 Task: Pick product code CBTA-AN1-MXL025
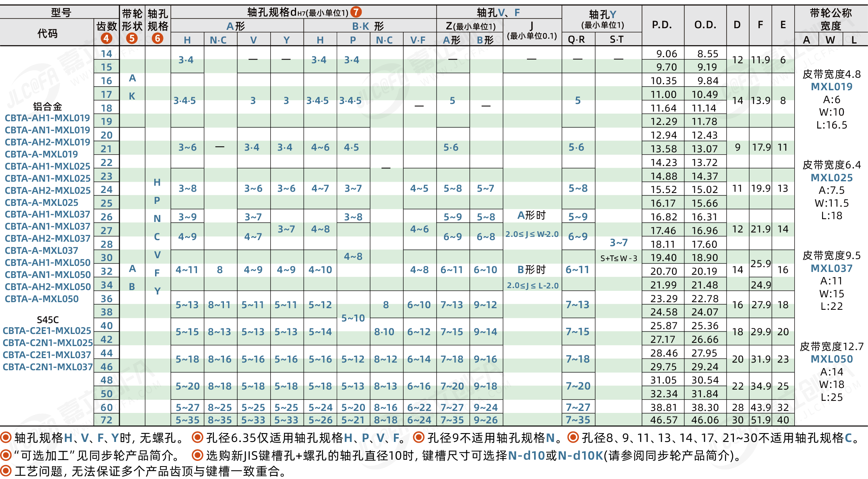pos(48,178)
